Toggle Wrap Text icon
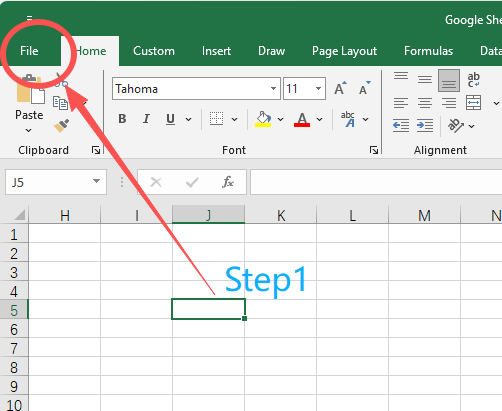 click(x=474, y=80)
